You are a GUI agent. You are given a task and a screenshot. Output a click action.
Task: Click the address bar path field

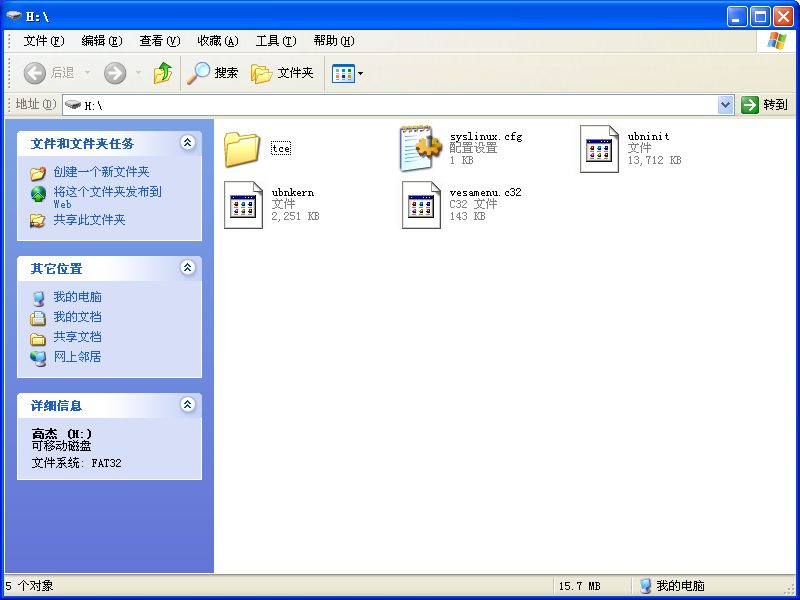(400, 105)
